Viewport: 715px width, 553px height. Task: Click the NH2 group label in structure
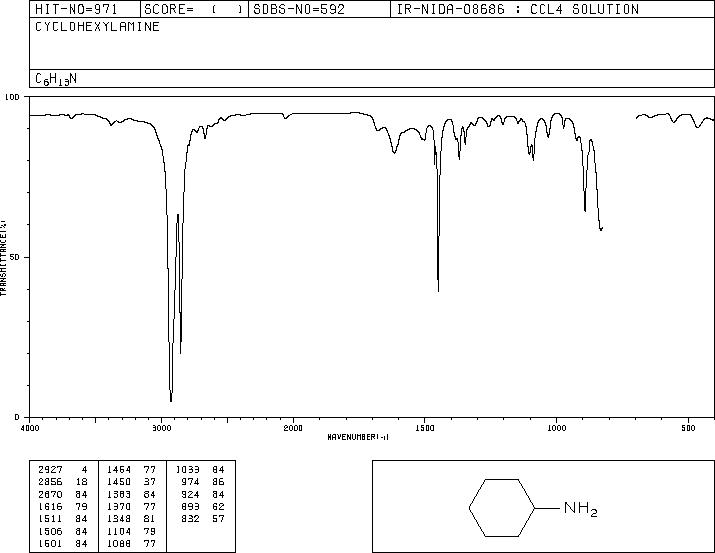pos(580,509)
